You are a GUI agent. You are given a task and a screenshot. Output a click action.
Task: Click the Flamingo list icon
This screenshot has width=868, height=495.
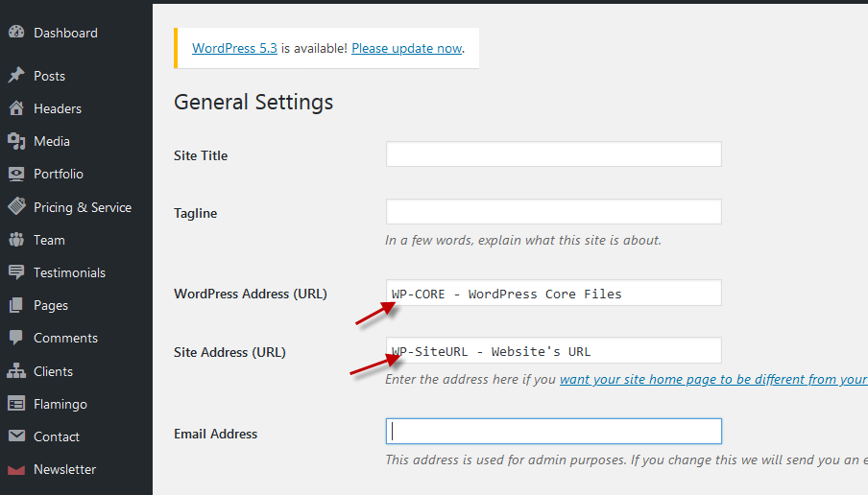point(16,404)
